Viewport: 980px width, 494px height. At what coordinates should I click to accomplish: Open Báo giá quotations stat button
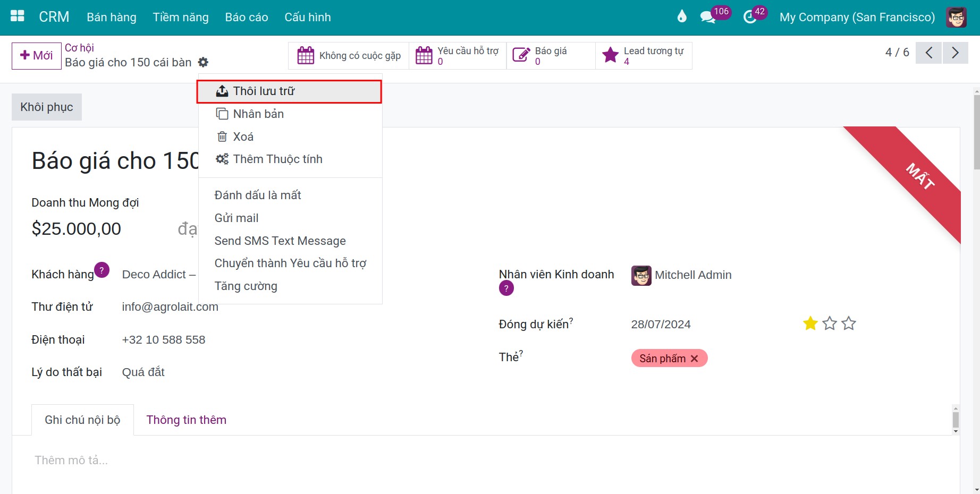tap(551, 56)
